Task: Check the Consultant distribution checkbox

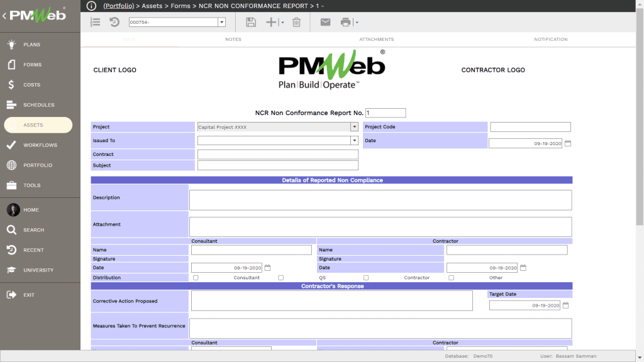Action: [196, 278]
